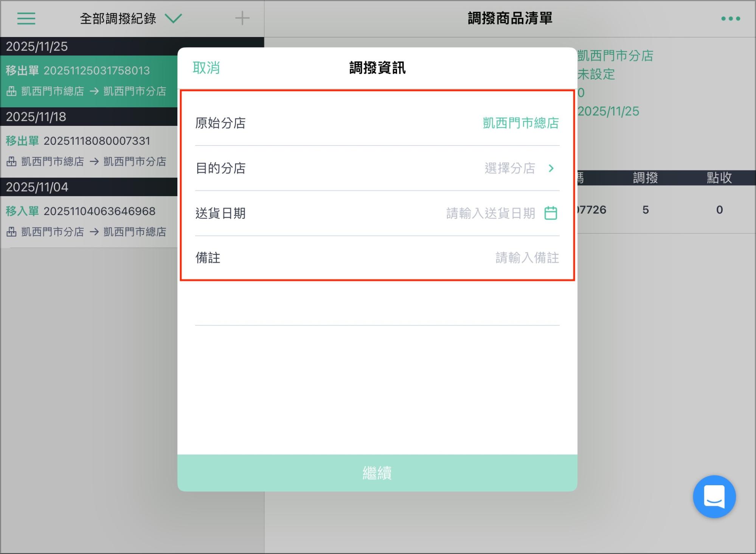Cancel the 調撥資訊 dialog via 取消

point(206,68)
